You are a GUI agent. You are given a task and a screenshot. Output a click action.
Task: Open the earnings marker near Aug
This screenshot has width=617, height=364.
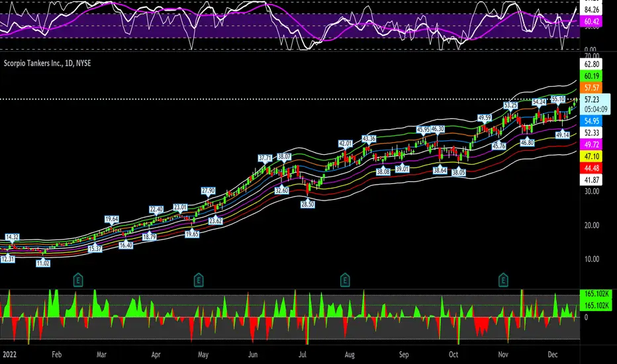(345, 280)
